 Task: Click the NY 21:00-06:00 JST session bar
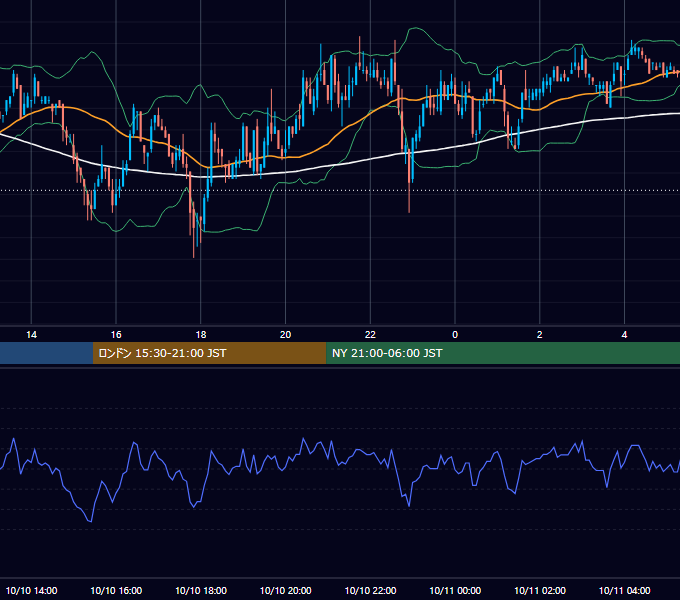tap(503, 353)
